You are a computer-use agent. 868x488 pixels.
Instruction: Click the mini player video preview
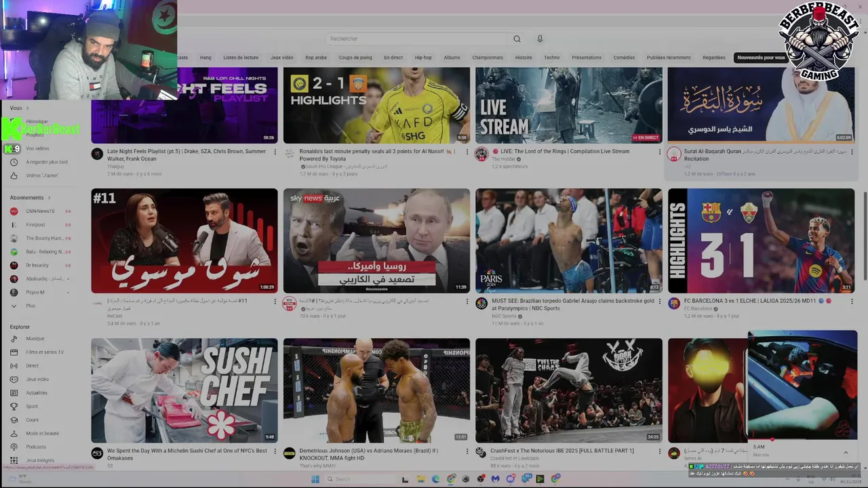coord(802,384)
